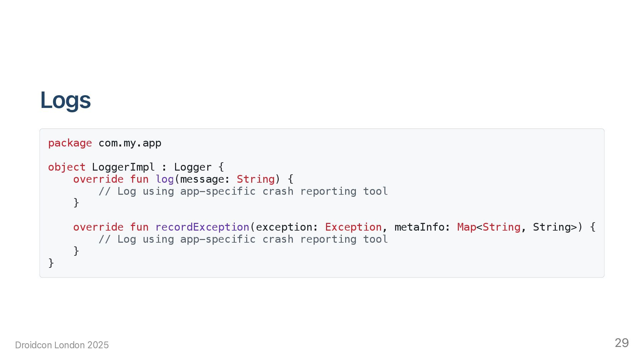The image size is (644, 362).
Task: Click the "LoggerImpl" object name
Action: pos(123,167)
